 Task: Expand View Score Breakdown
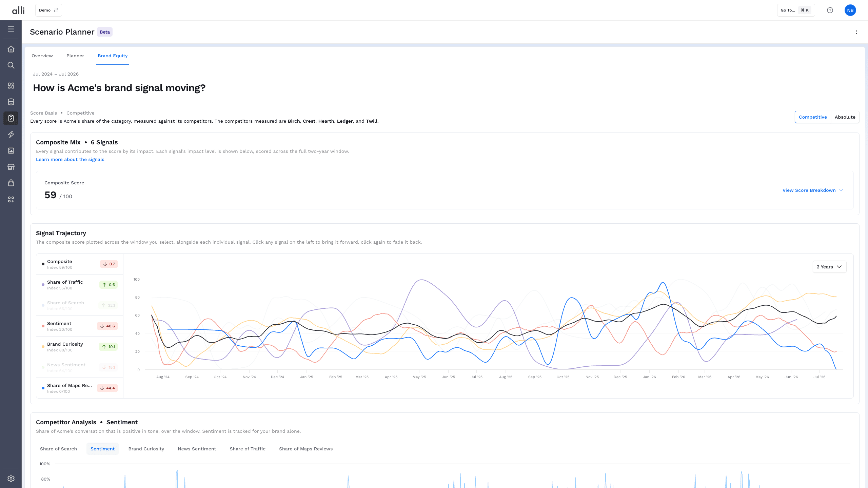[813, 190]
